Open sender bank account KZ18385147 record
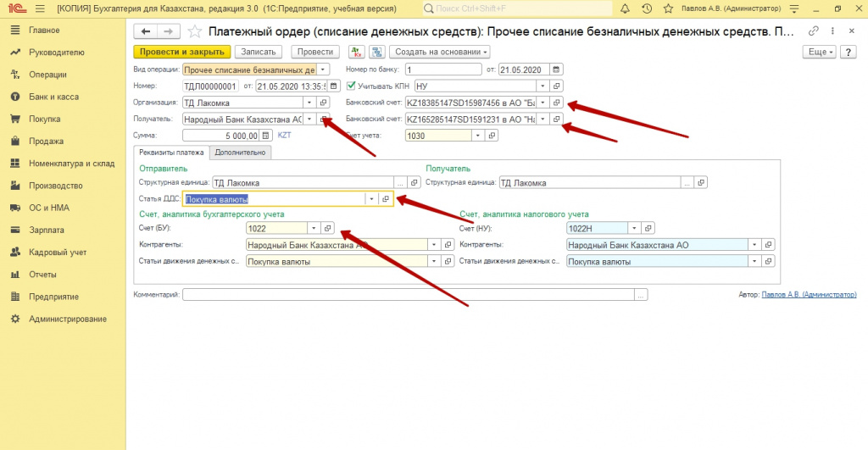868x450 pixels. [557, 103]
